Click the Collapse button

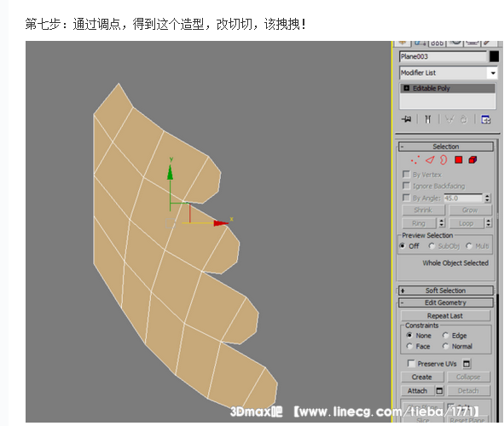point(468,377)
